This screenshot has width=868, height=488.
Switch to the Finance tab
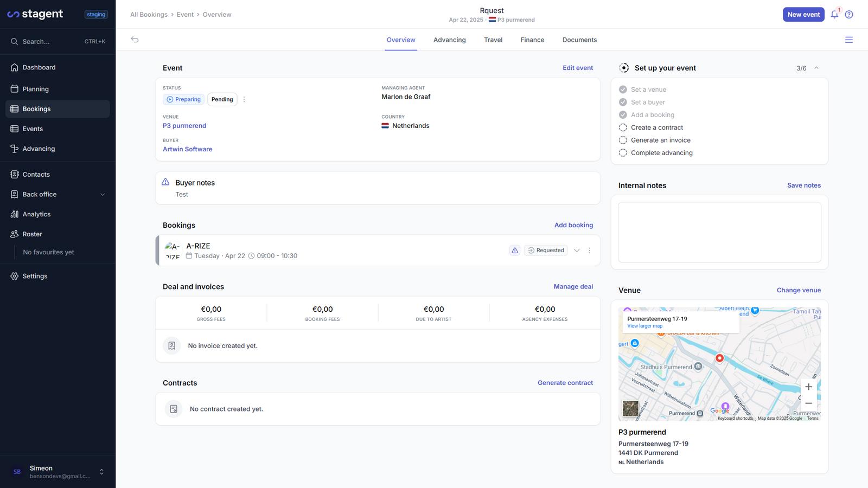point(532,40)
